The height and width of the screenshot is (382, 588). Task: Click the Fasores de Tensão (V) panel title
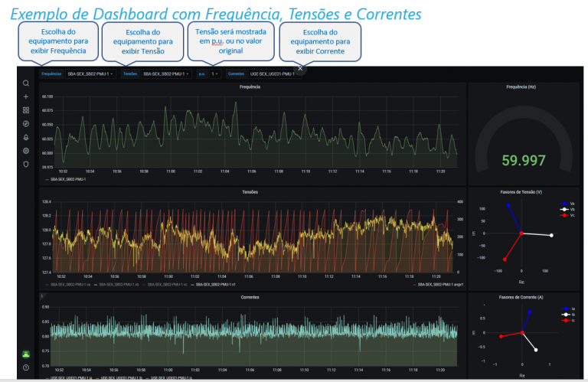coord(521,192)
